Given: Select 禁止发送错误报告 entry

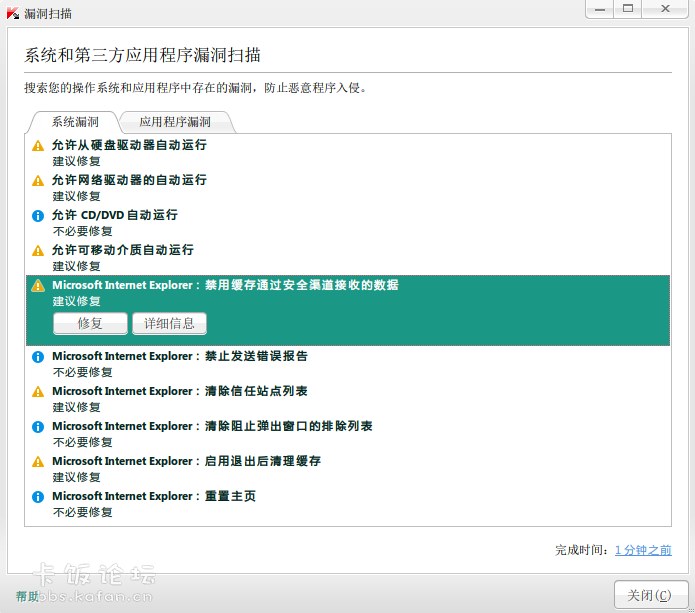Looking at the screenshot, I should (x=348, y=364).
